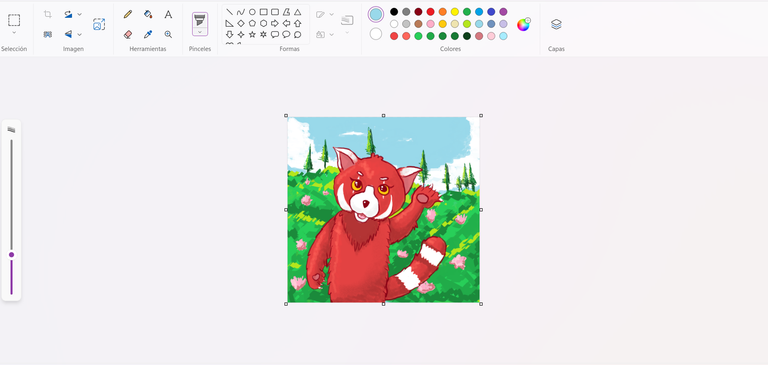
Task: Select the Eraser tool
Action: [x=128, y=34]
